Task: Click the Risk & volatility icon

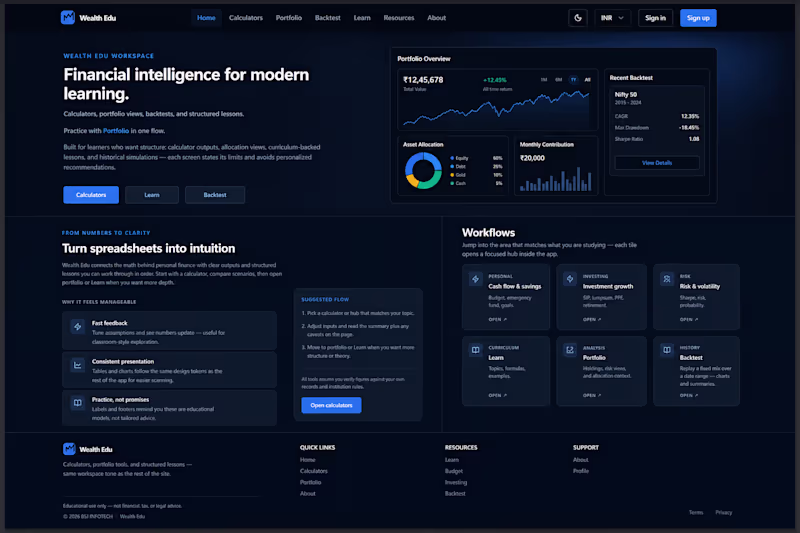Action: (666, 279)
